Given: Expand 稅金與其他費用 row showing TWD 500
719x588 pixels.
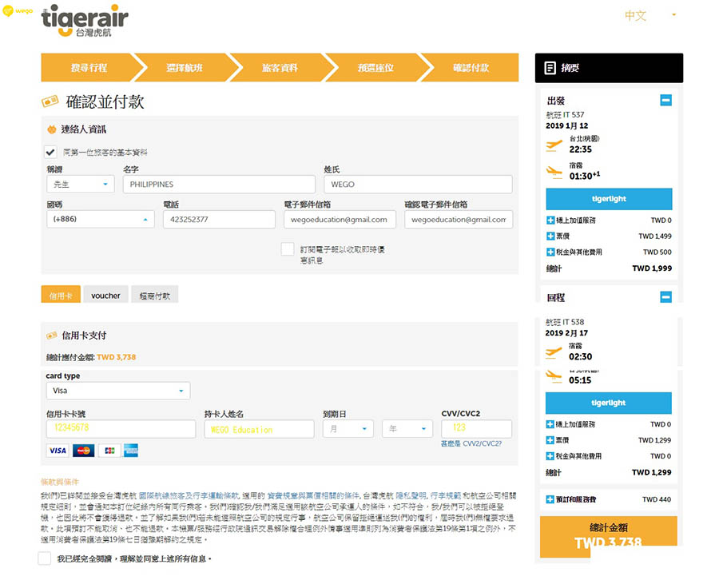Looking at the screenshot, I should pos(550,252).
